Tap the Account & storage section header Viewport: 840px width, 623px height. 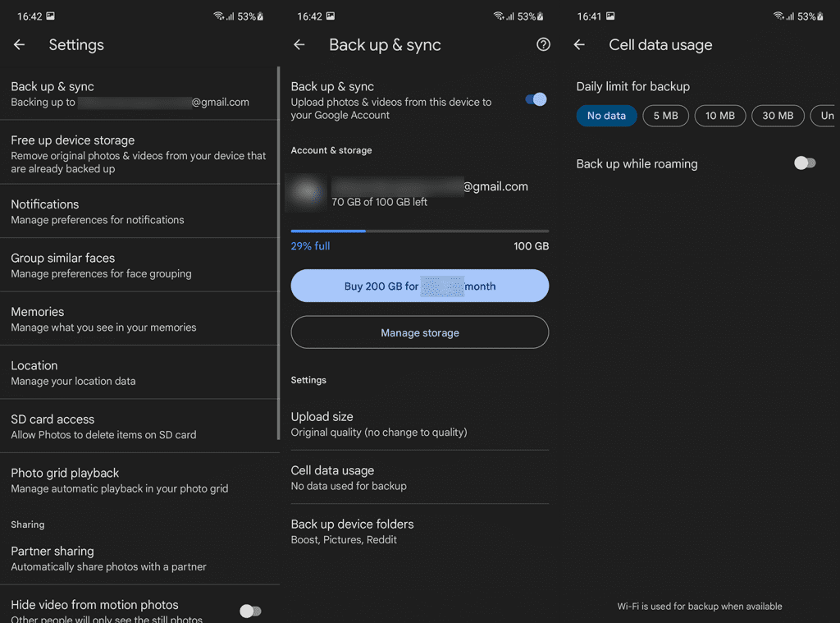point(331,150)
